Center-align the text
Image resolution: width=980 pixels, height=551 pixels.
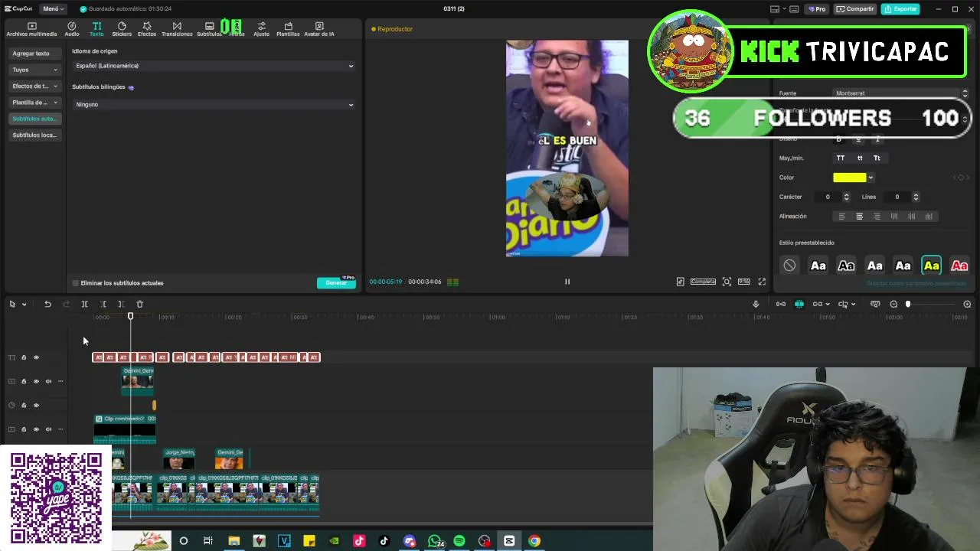(859, 217)
